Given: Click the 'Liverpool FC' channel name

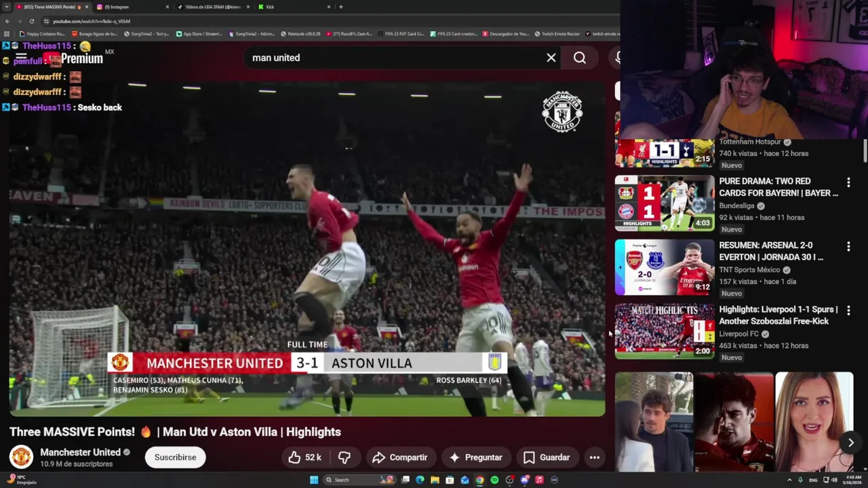Looking at the screenshot, I should [x=738, y=334].
